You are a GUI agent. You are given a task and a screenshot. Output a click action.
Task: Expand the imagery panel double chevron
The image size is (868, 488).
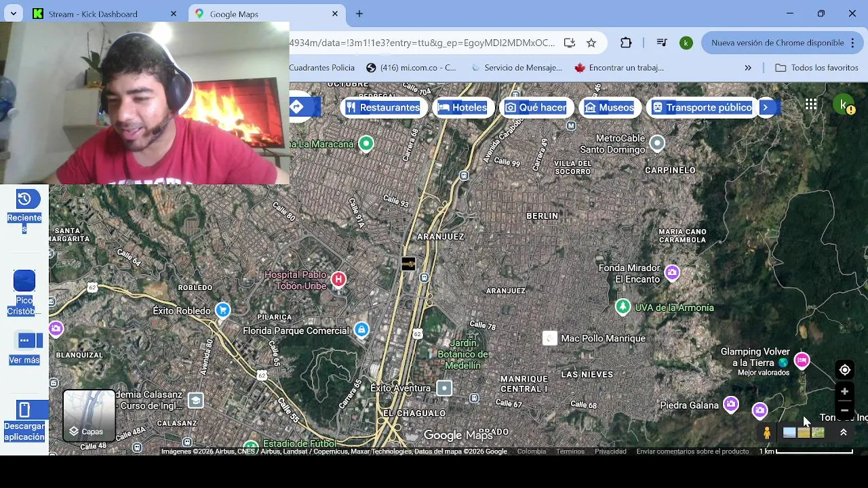pyautogui.click(x=844, y=432)
